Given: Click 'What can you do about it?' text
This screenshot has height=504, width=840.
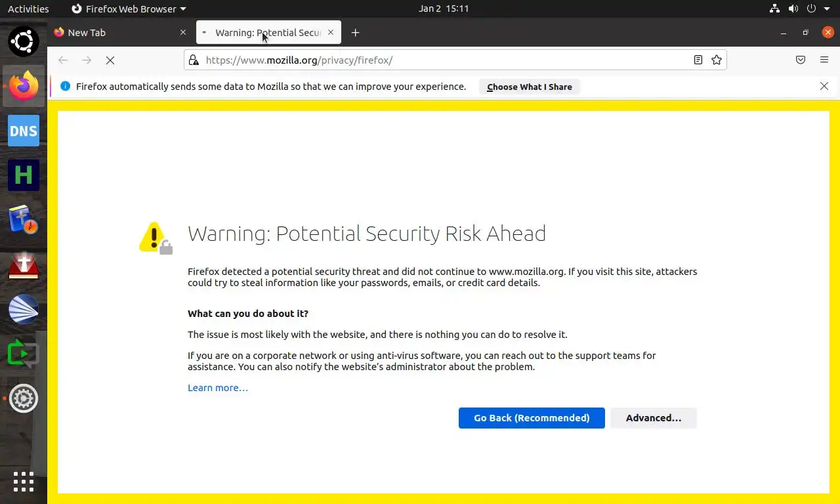Looking at the screenshot, I should (x=248, y=314).
